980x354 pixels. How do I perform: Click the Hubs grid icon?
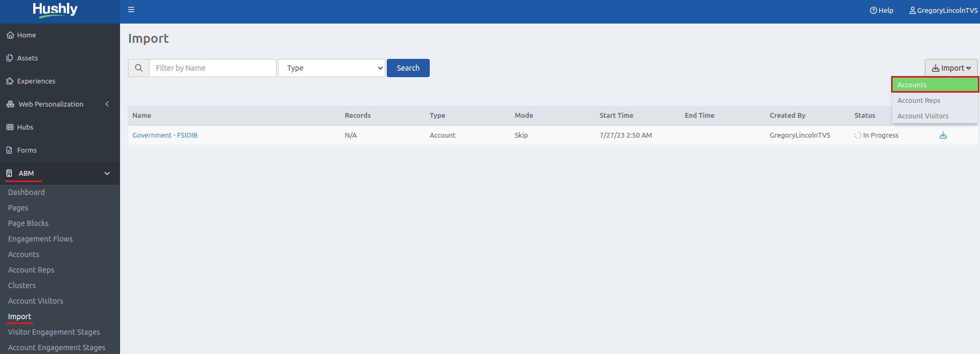[10, 127]
